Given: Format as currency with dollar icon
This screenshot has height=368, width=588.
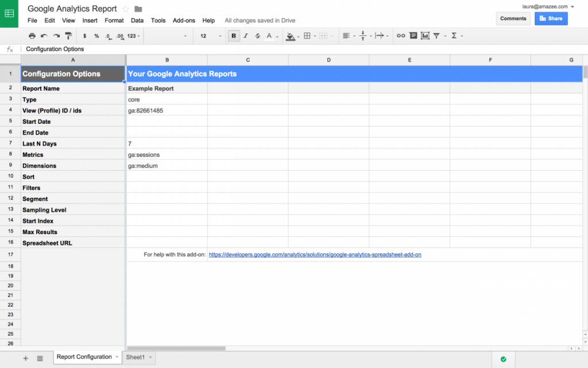Looking at the screenshot, I should pyautogui.click(x=85, y=36).
